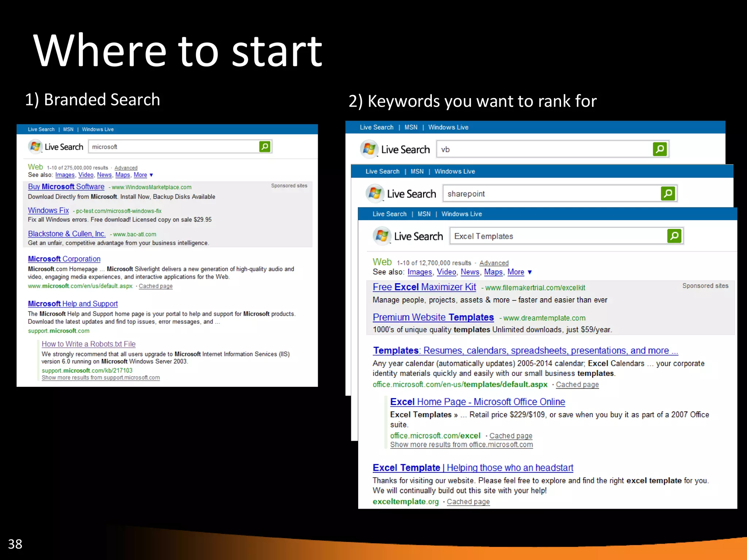Click the support.microsoft.com/kb/217103 URL text
Screen dimensions: 747x560
[87, 370]
